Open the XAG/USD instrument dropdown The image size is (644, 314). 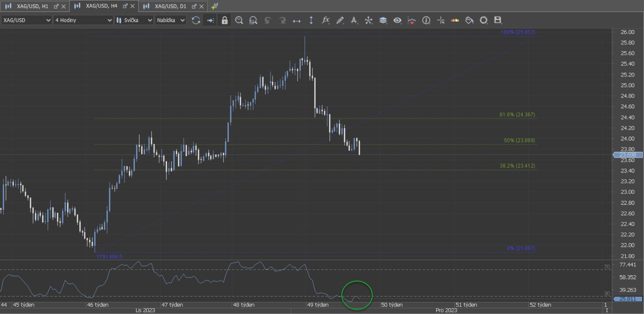pos(26,20)
